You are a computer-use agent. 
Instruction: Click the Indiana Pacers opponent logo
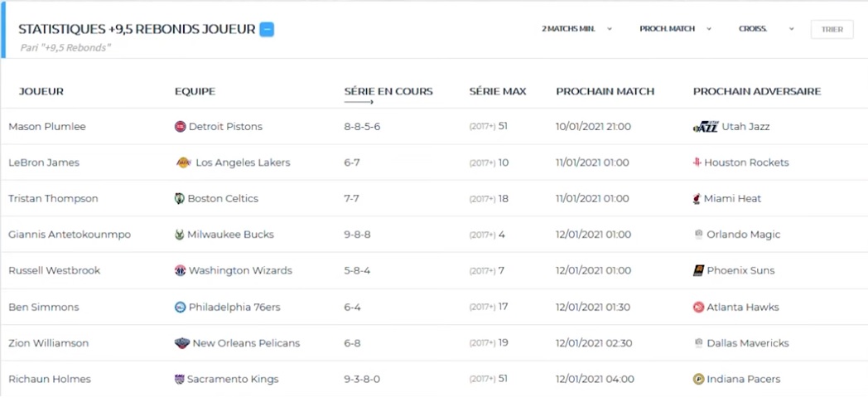[x=698, y=380]
